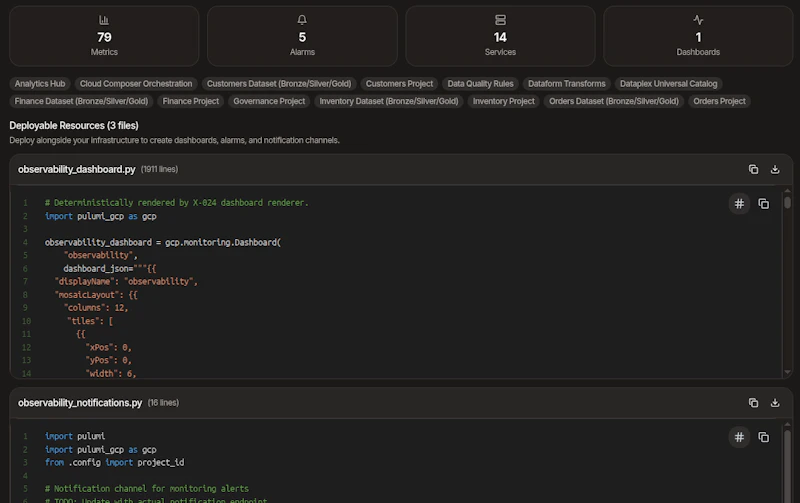Select the Customers Project tag
Viewport: 800px width, 503px height.
399,84
